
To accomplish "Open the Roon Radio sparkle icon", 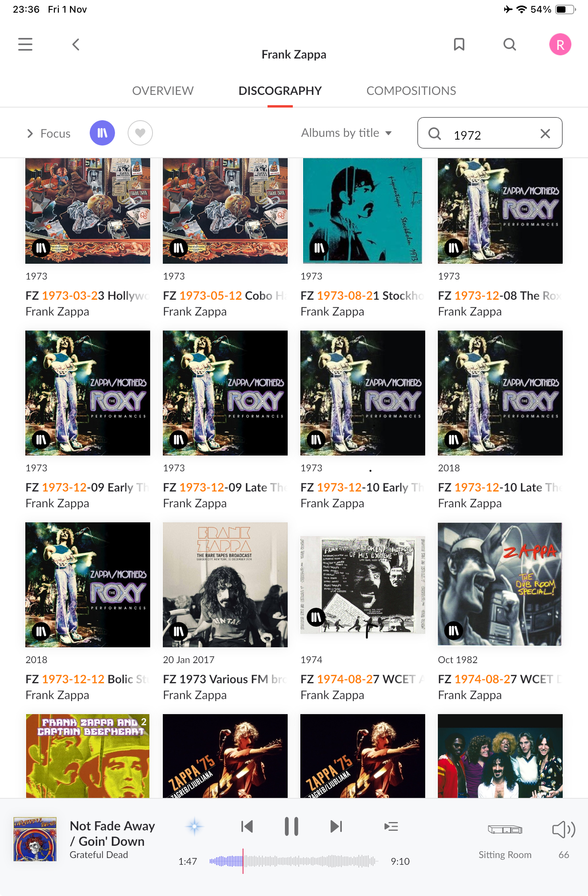I will click(x=194, y=826).
